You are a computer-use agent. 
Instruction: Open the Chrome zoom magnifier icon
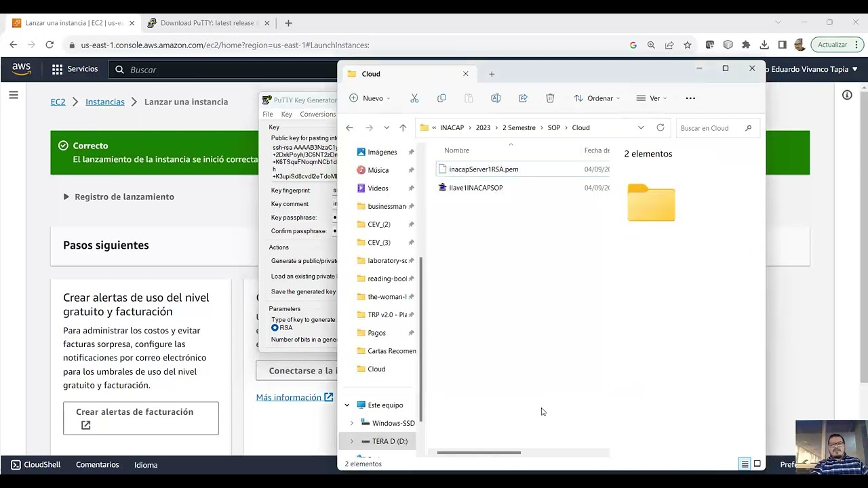[x=651, y=45]
